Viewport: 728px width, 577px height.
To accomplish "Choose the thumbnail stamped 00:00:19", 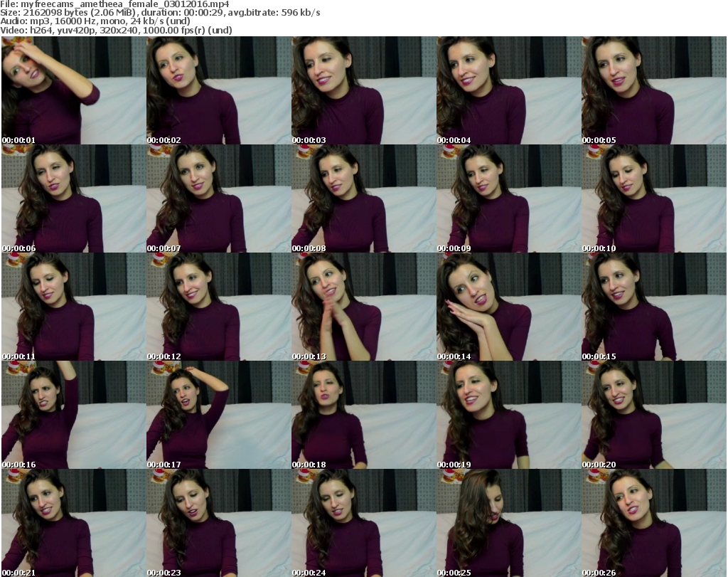I will pyautogui.click(x=509, y=415).
